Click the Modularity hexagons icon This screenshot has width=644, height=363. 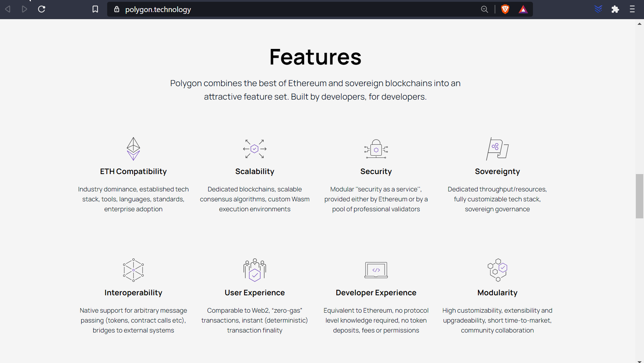click(x=497, y=270)
